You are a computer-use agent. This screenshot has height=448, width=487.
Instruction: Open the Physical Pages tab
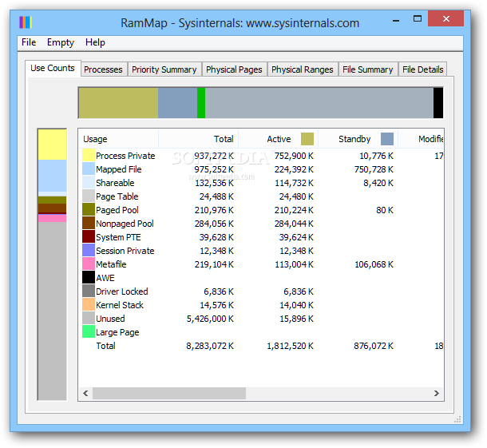[234, 69]
